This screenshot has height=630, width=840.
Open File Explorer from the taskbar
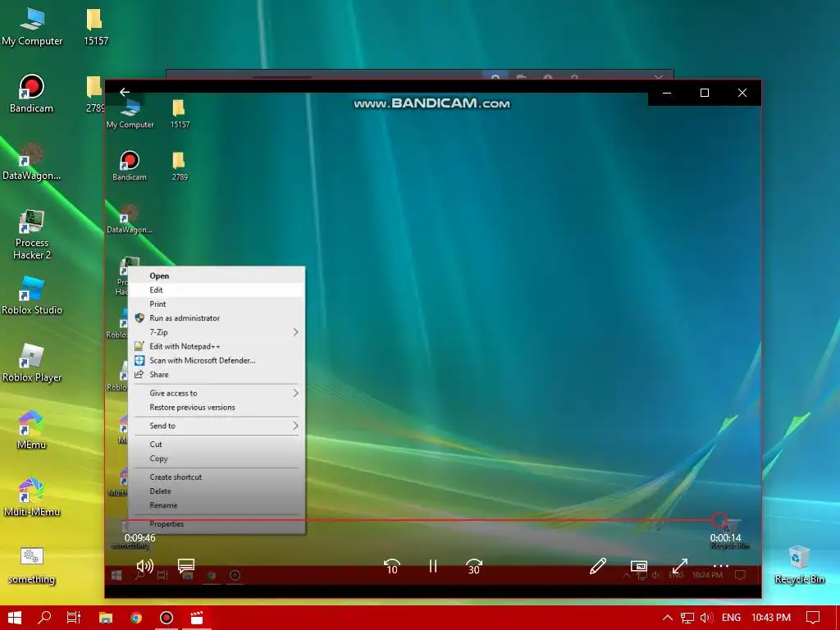tap(106, 618)
